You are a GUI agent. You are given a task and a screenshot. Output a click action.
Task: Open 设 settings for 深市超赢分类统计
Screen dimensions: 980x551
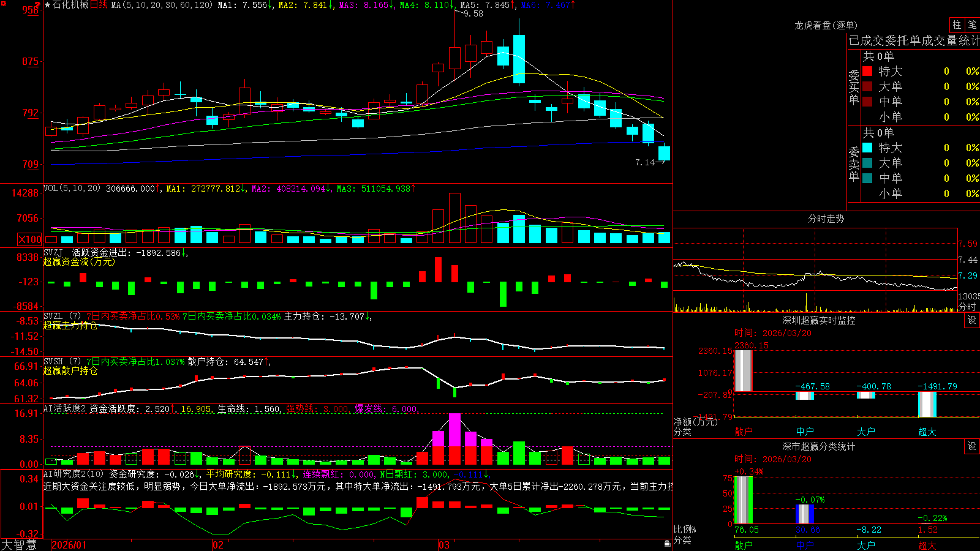pos(972,446)
